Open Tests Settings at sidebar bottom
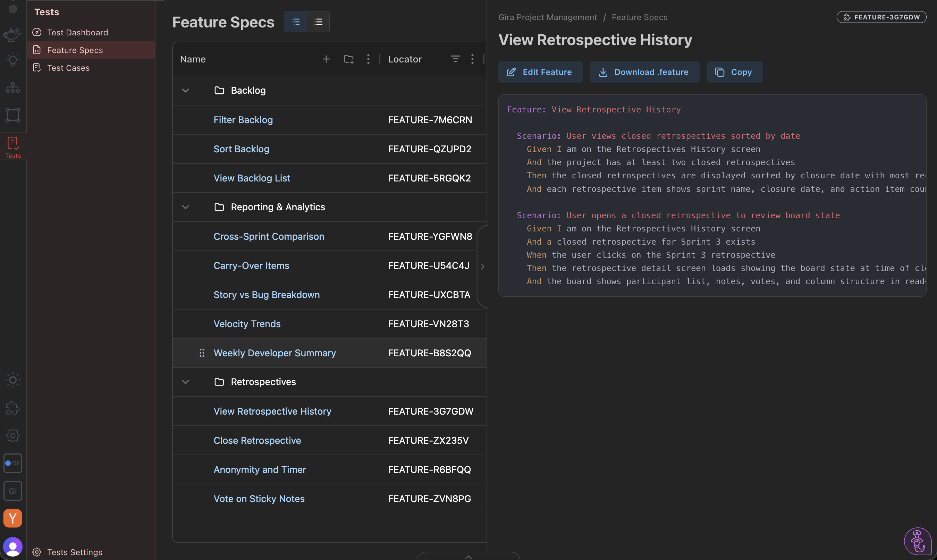This screenshot has width=937, height=560. click(x=91, y=552)
